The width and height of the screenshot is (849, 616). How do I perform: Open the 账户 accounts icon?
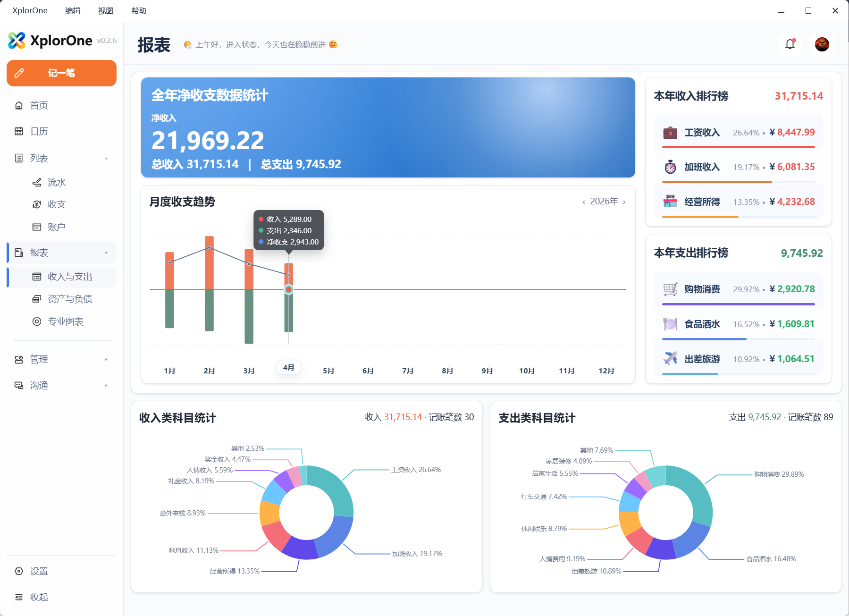tap(37, 227)
